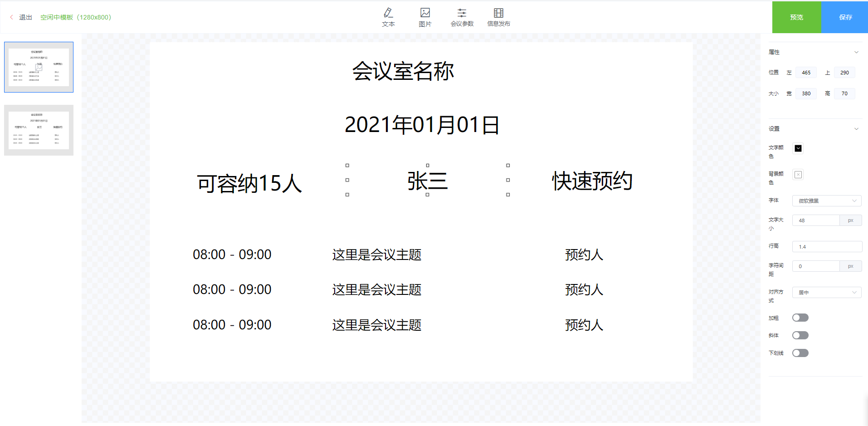868x426 pixels.
Task: Toggle the 下划线 underline switch
Action: [800, 353]
